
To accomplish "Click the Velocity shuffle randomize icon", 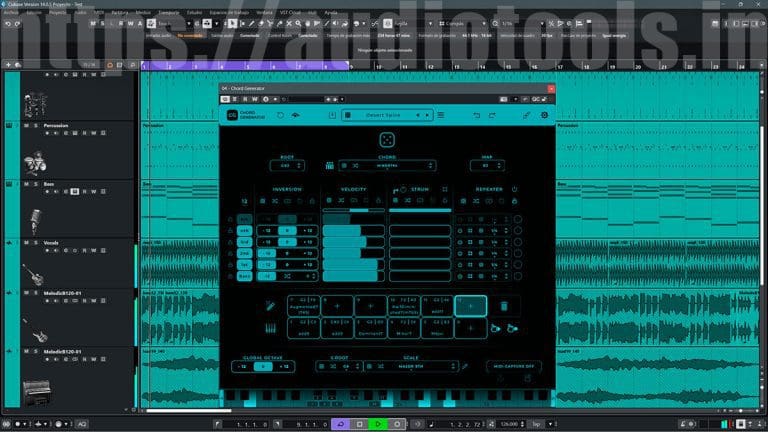I will pyautogui.click(x=341, y=201).
